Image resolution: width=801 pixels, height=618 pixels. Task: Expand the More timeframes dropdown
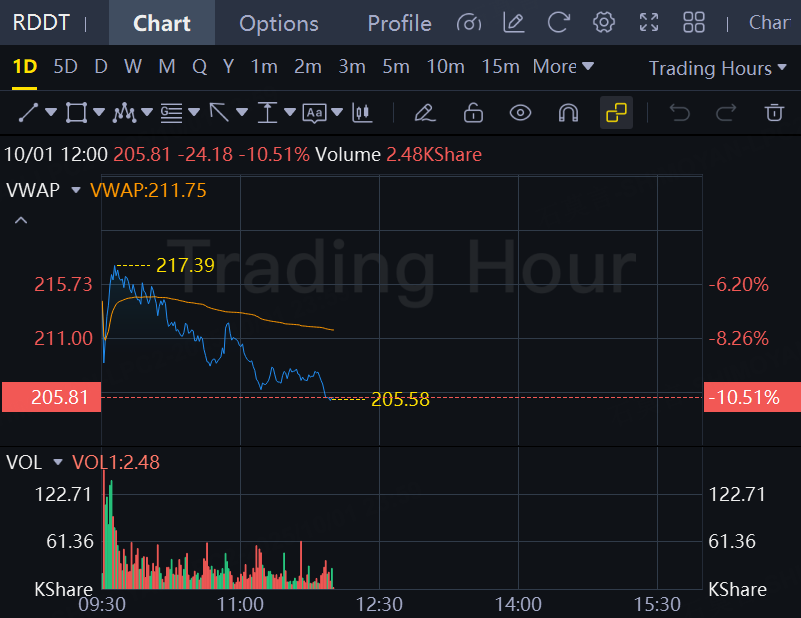tap(563, 66)
